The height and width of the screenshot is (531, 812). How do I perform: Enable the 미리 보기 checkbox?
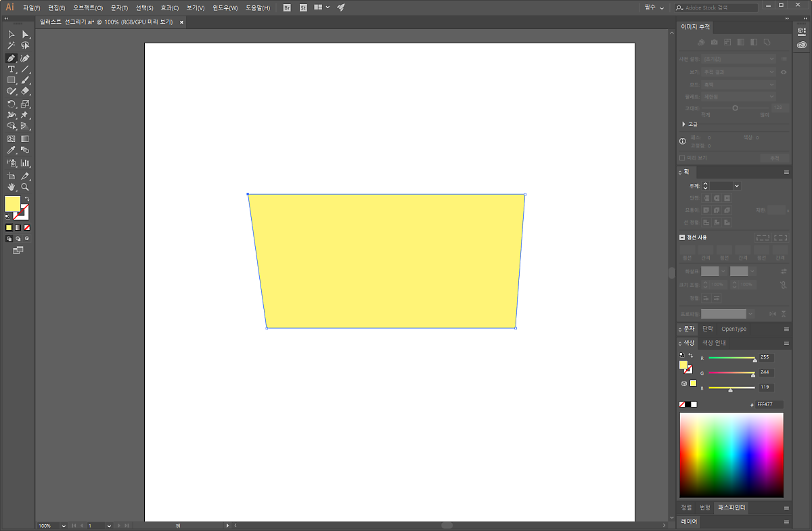pyautogui.click(x=682, y=158)
